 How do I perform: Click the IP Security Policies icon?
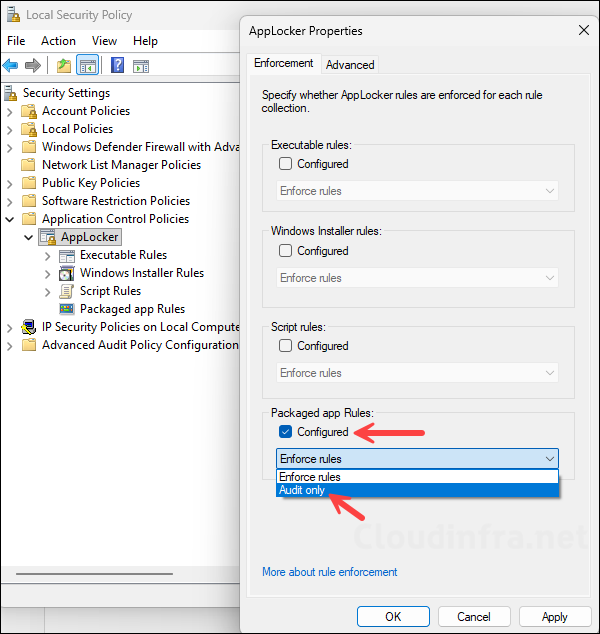[x=29, y=327]
